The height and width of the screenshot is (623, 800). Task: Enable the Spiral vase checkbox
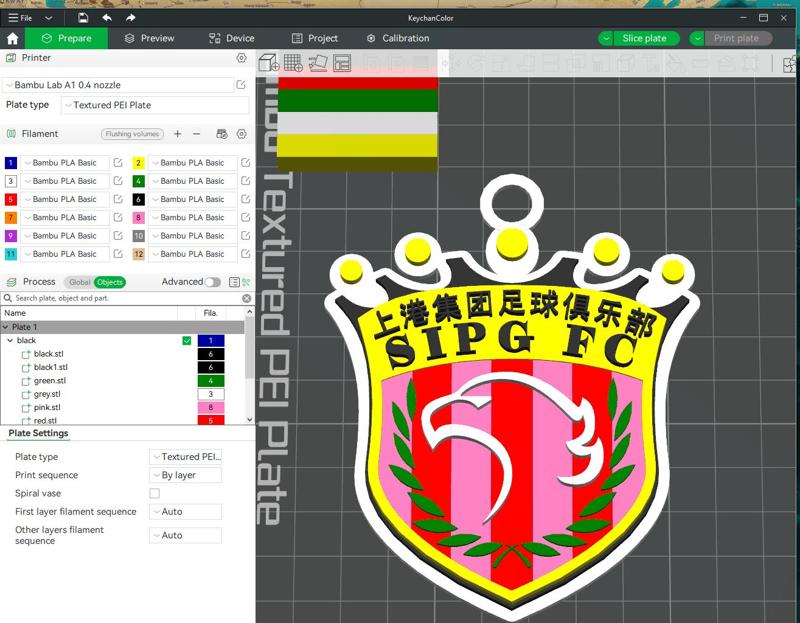155,493
